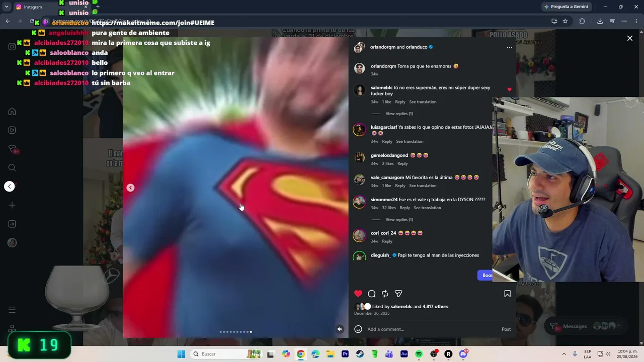Screen dimensions: 644x362
Task: Open Chrome extensions puzzle icon
Action: pyautogui.click(x=582, y=21)
